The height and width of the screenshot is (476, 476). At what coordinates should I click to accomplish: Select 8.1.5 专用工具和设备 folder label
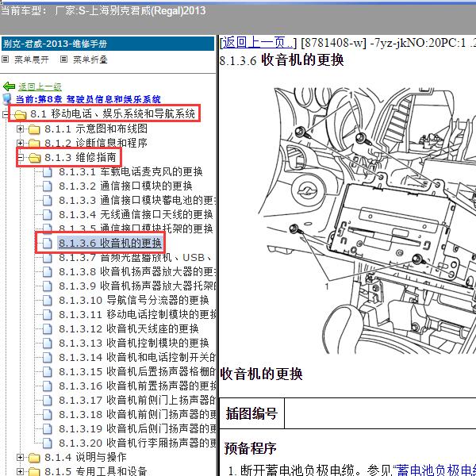click(96, 471)
